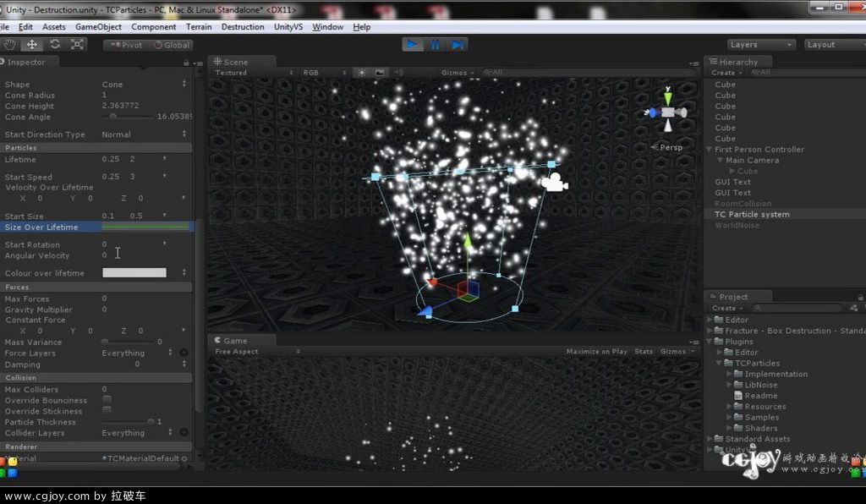The image size is (866, 504).
Task: Toggle Maximize on Play
Action: (596, 352)
